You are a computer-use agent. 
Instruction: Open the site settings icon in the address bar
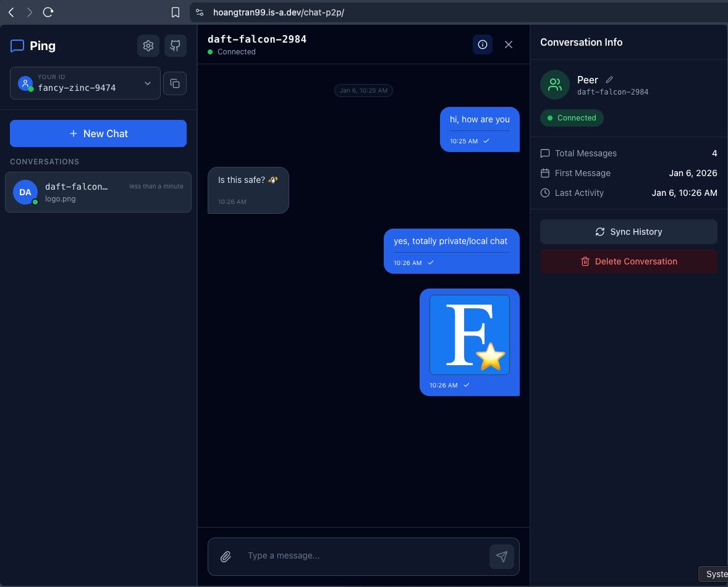coord(200,12)
